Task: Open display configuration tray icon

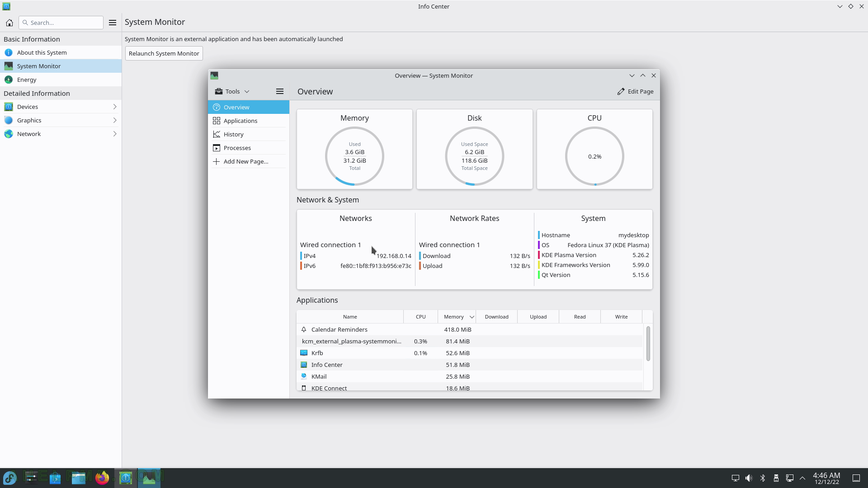Action: click(736, 478)
